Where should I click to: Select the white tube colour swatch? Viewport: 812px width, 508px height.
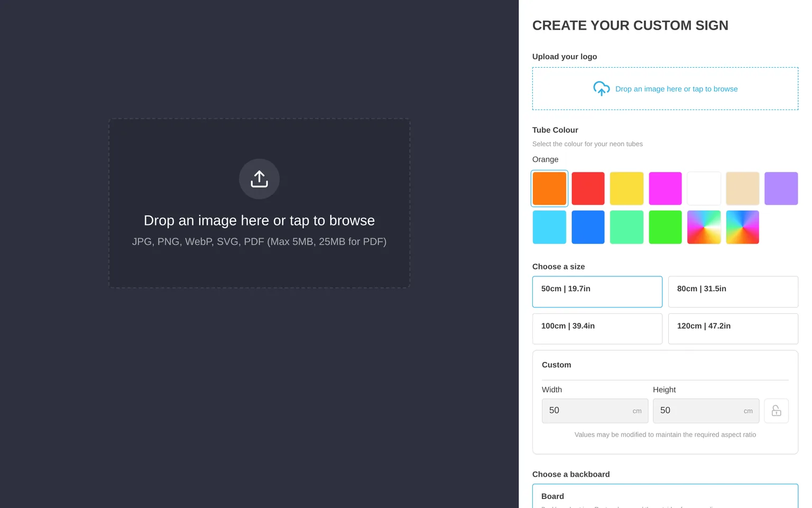tap(704, 188)
